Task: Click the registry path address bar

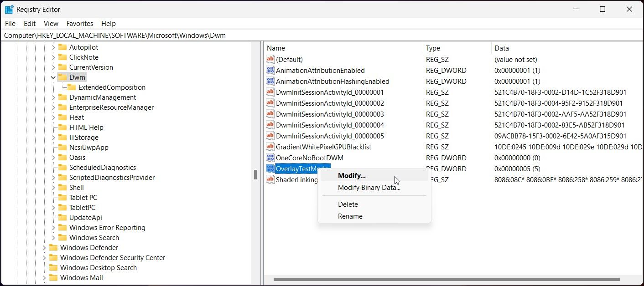Action: (x=182, y=35)
